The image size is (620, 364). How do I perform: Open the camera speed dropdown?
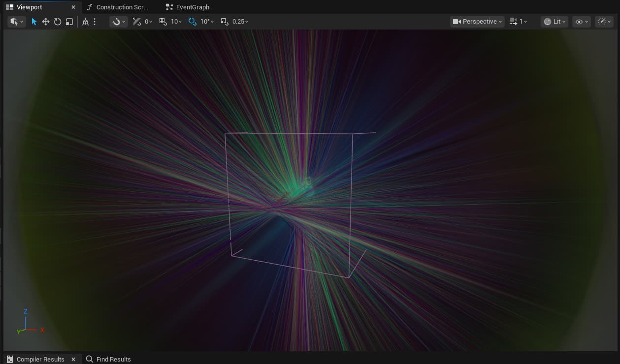[518, 22]
